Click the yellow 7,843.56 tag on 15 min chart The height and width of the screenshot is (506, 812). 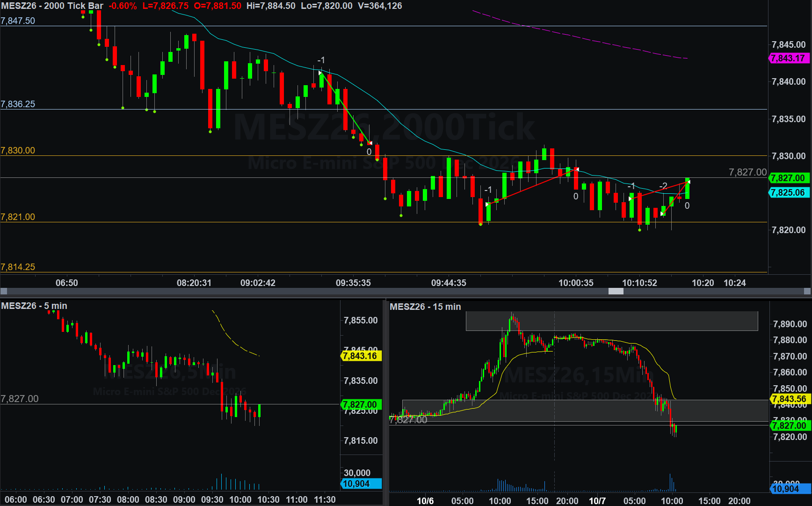pyautogui.click(x=790, y=399)
